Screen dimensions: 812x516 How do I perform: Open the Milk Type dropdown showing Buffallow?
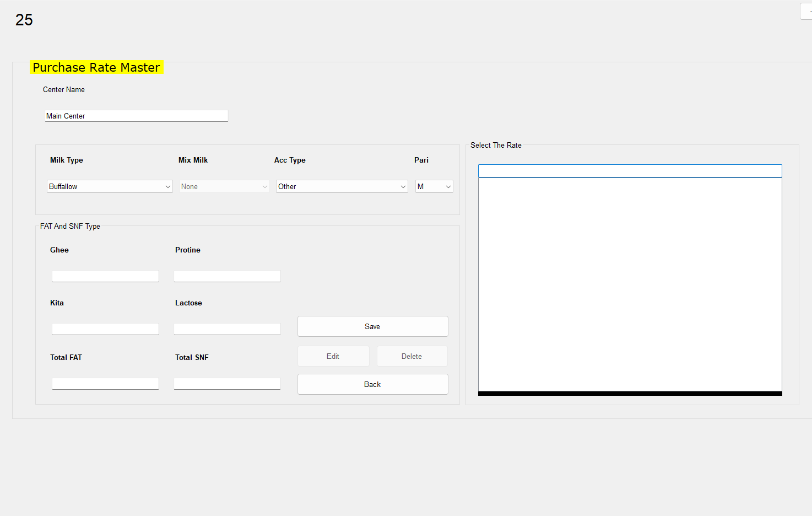(110, 186)
